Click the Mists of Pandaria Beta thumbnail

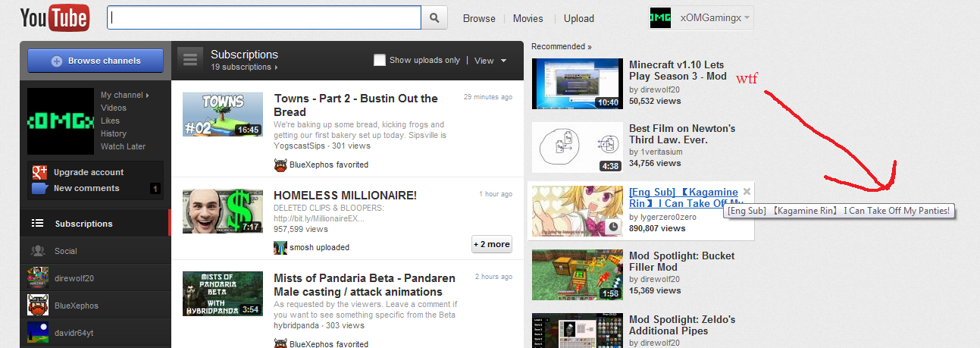223,294
